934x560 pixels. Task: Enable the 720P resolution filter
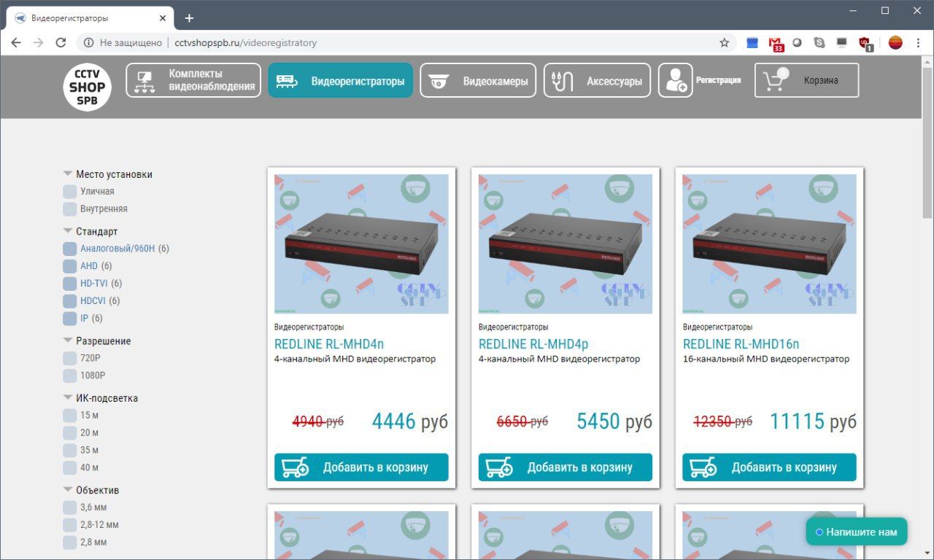(x=69, y=358)
